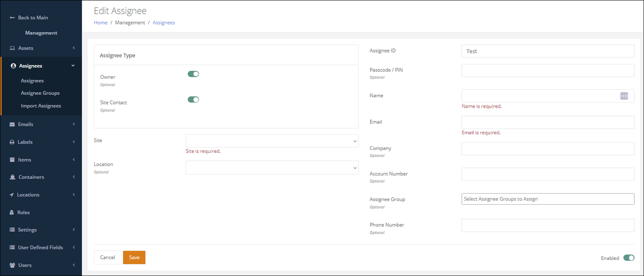The height and width of the screenshot is (276, 644).
Task: Select Settings in the sidebar
Action: [x=27, y=230]
